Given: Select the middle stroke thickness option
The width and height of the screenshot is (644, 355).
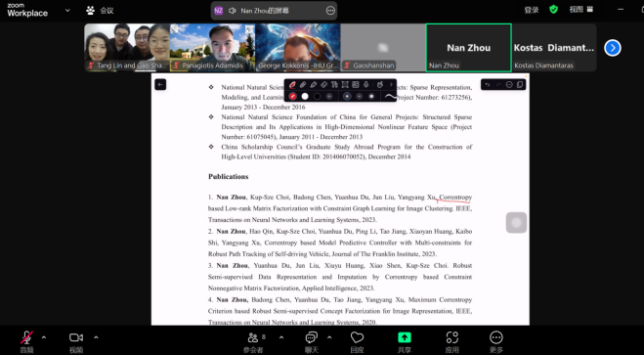Looking at the screenshot, I should (x=360, y=96).
